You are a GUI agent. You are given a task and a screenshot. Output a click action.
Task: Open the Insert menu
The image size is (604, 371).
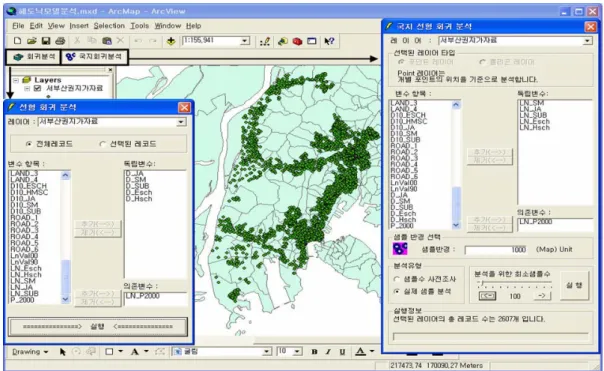[x=79, y=26]
